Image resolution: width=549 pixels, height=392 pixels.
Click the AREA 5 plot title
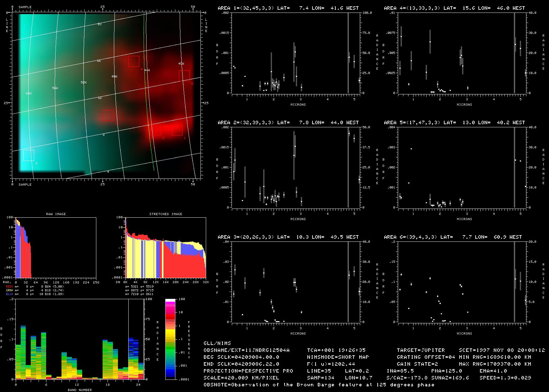click(455, 123)
